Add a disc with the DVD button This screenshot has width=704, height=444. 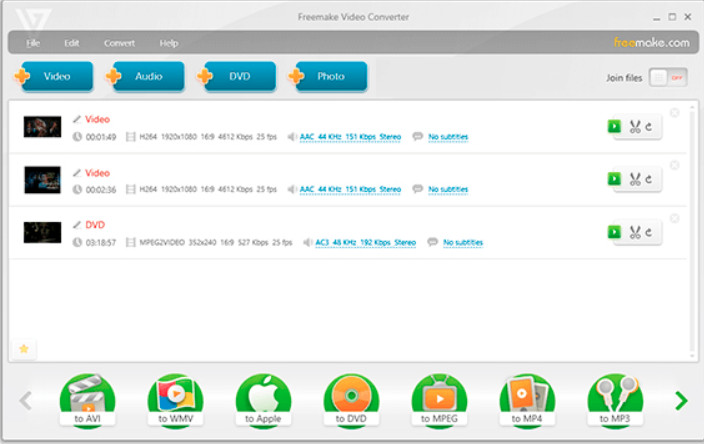[x=237, y=76]
